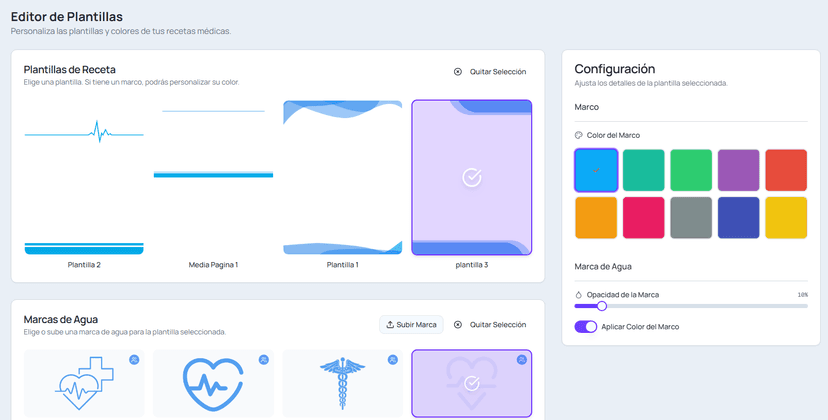828x420 pixels.
Task: Click the Editor de Plantillas title
Action: point(67,17)
